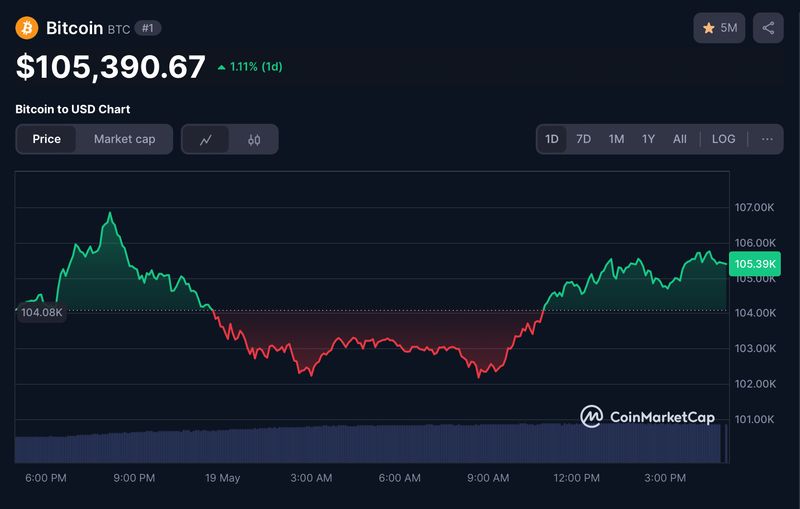Viewport: 800px width, 509px height.
Task: Click the 3:00 AM time label
Action: pos(311,478)
